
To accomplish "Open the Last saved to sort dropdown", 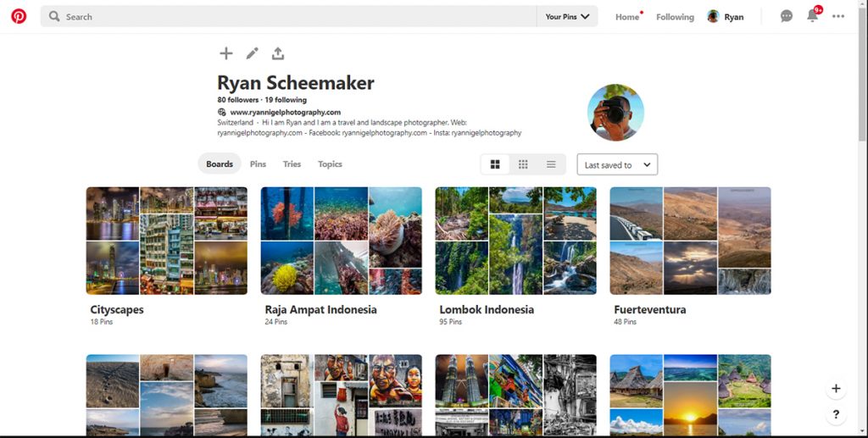I will point(617,165).
